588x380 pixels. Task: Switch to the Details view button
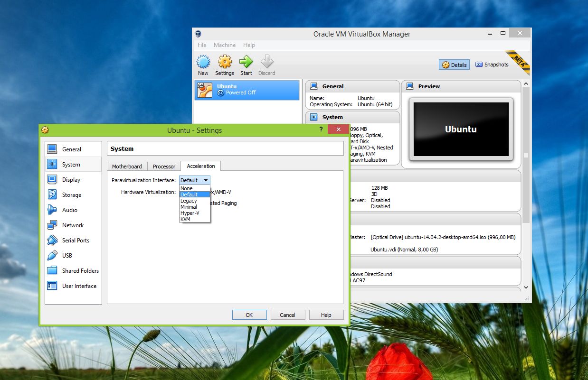click(x=455, y=65)
